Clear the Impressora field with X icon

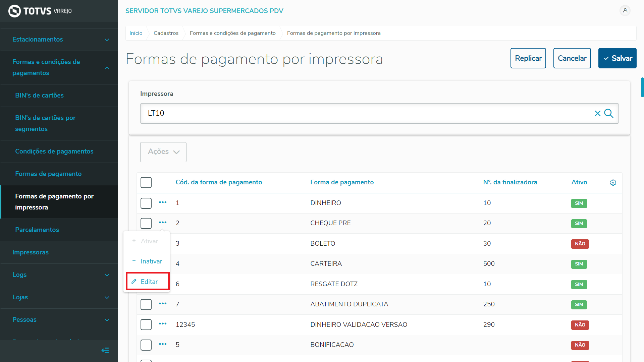tap(597, 113)
